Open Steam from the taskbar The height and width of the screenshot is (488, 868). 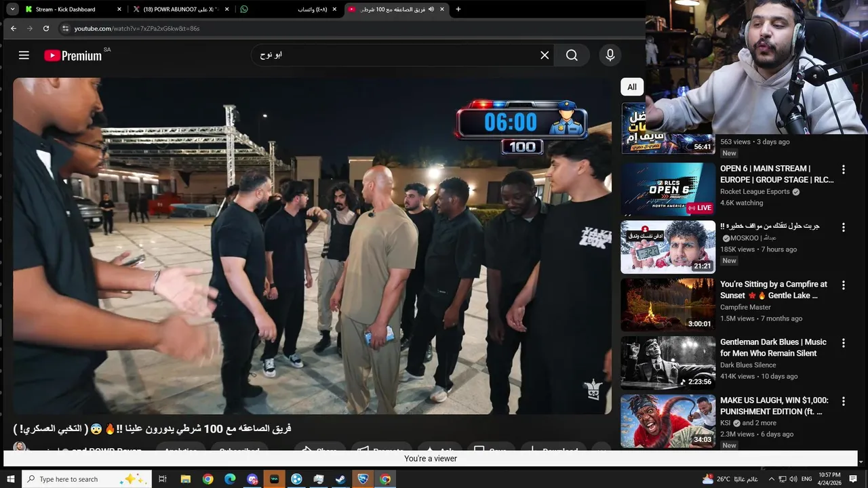[x=340, y=479]
